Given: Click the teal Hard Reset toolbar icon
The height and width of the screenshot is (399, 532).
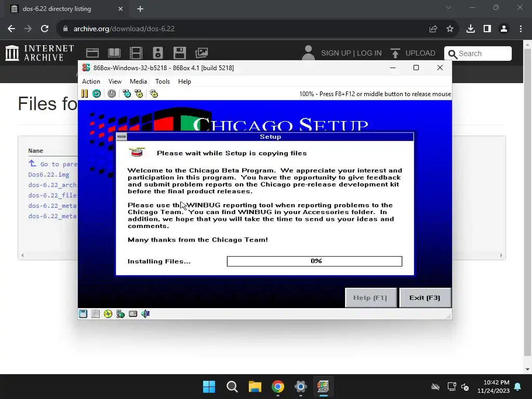Looking at the screenshot, I should point(96,94).
